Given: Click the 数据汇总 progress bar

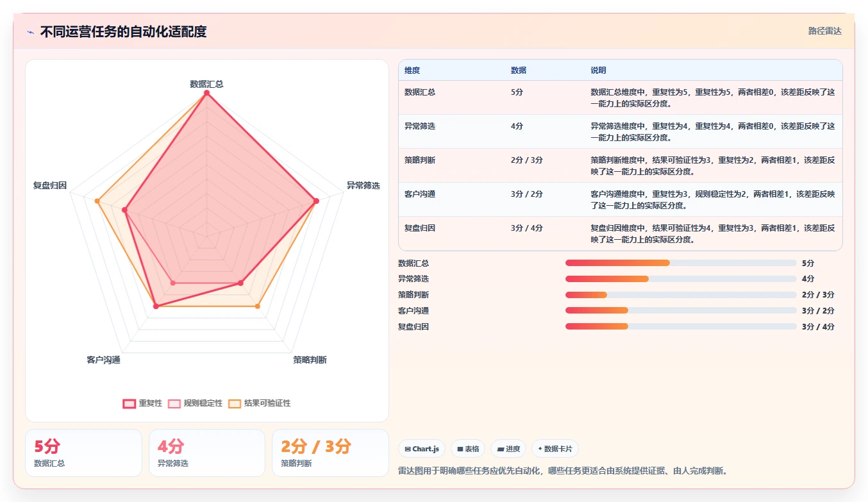Looking at the screenshot, I should tap(681, 263).
